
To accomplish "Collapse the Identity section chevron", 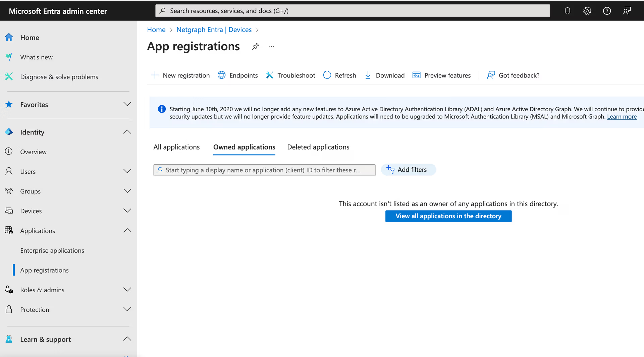I will tap(127, 132).
